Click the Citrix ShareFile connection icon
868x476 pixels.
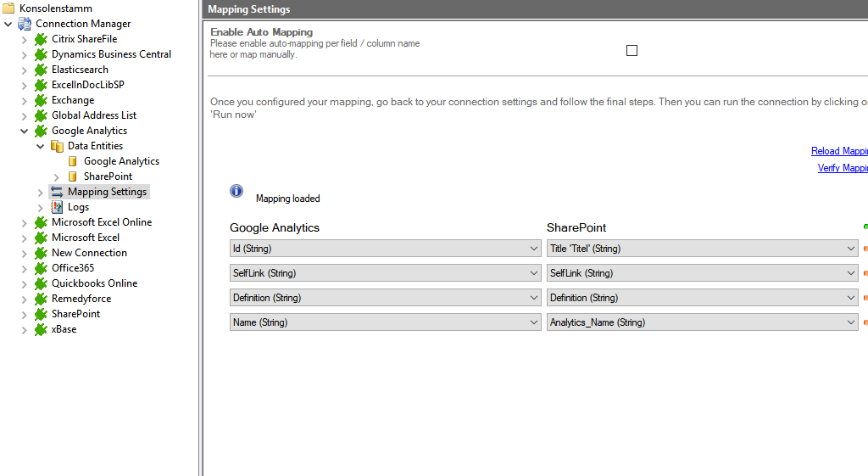(x=41, y=39)
